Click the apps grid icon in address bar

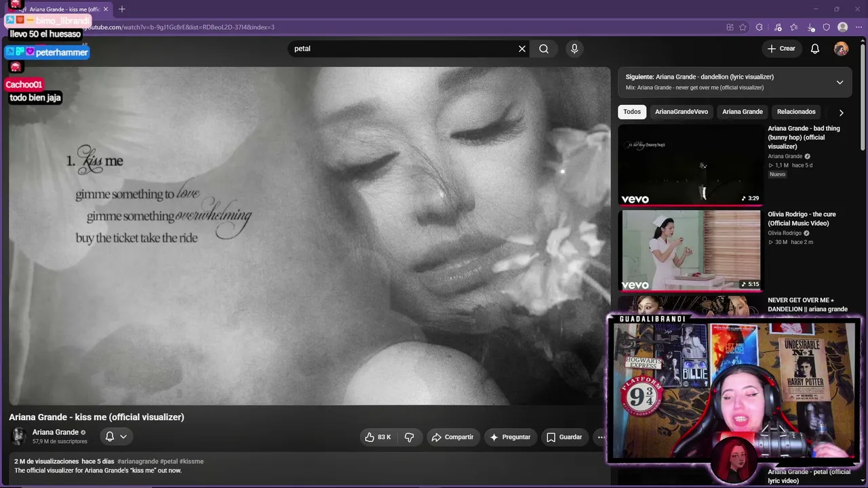730,27
